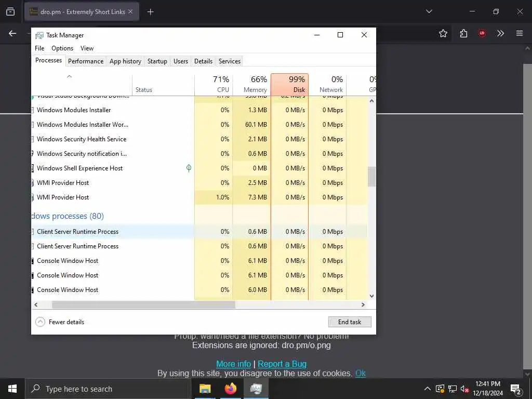Click the Task Manager title icon
Screen dimensions: 532x399
point(39,35)
